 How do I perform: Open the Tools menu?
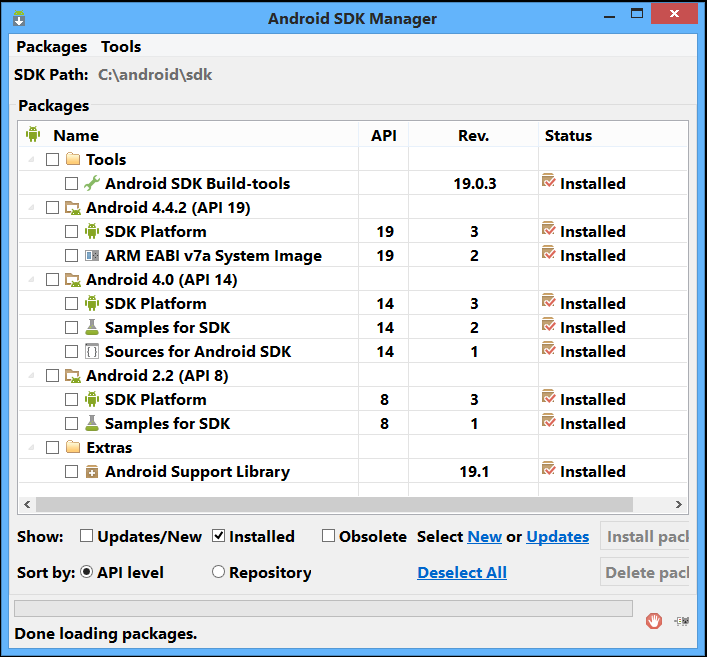pyautogui.click(x=121, y=47)
